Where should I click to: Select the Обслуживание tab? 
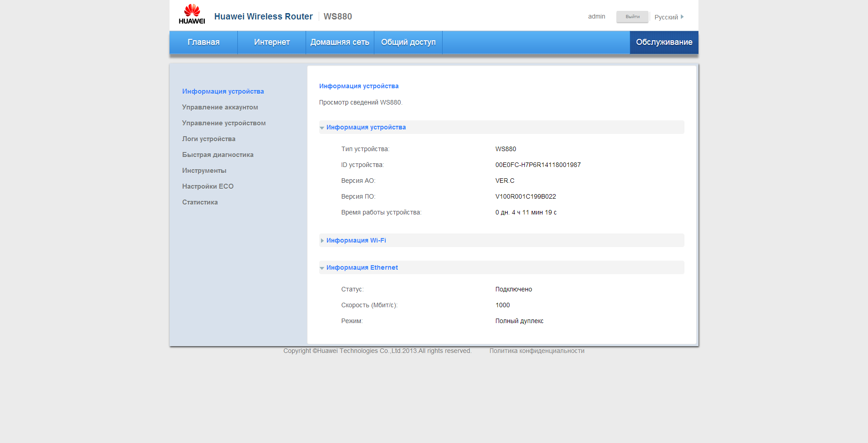point(664,42)
